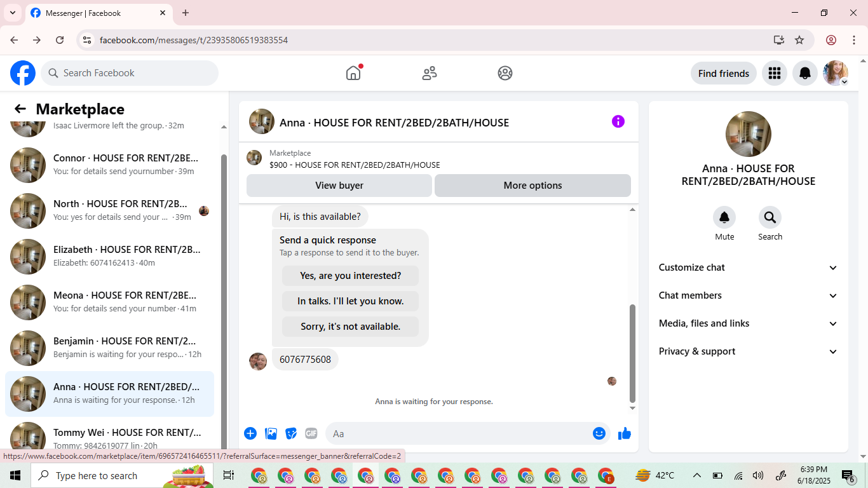
Task: Open Tommy Wei's conversation
Action: [x=109, y=436]
